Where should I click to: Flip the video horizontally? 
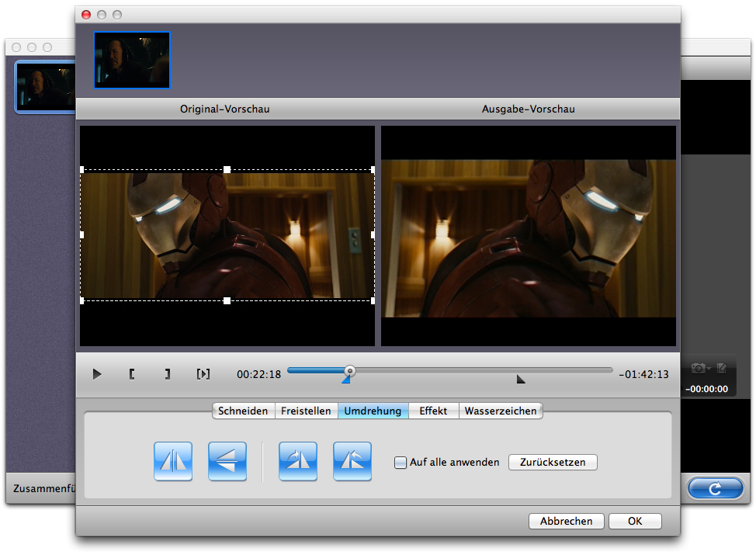[x=173, y=462]
